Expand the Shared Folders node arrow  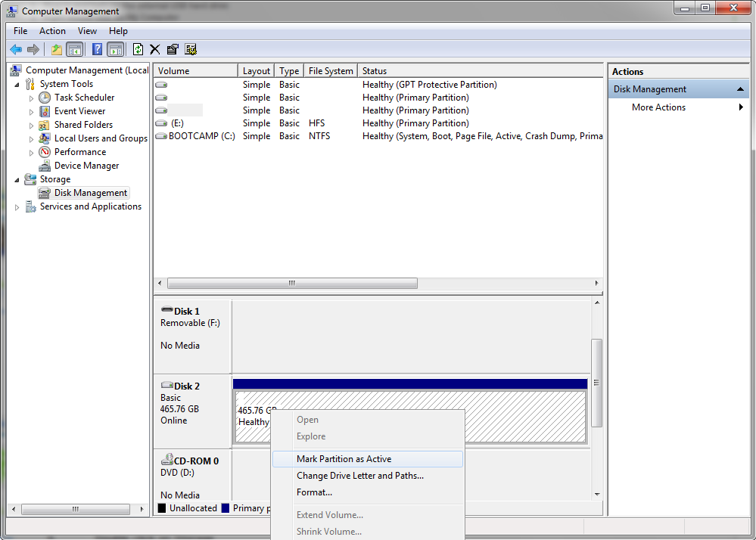31,126
